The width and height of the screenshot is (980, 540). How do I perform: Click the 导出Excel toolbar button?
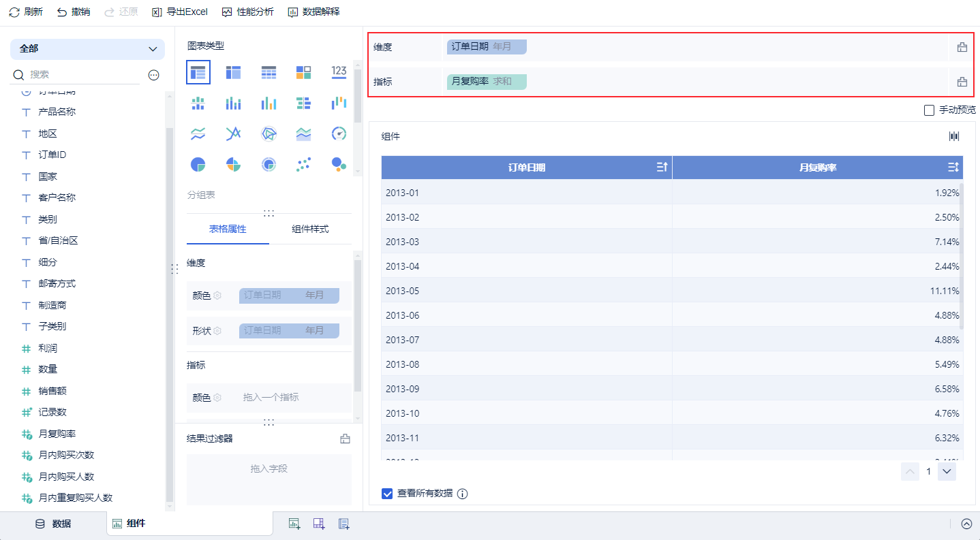tap(180, 12)
